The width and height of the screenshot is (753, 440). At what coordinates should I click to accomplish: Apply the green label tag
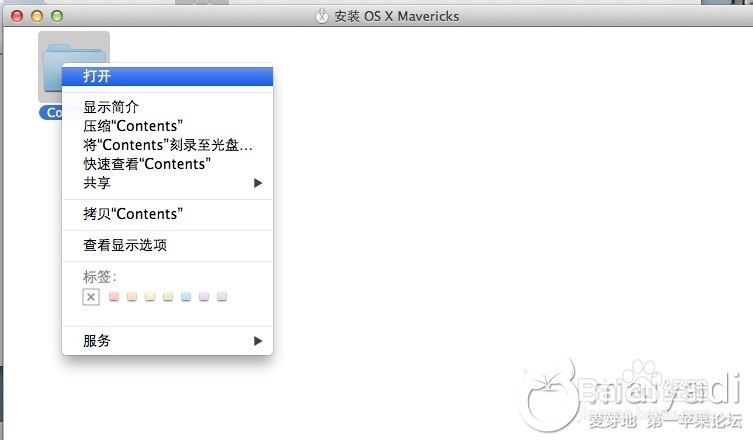pos(168,297)
